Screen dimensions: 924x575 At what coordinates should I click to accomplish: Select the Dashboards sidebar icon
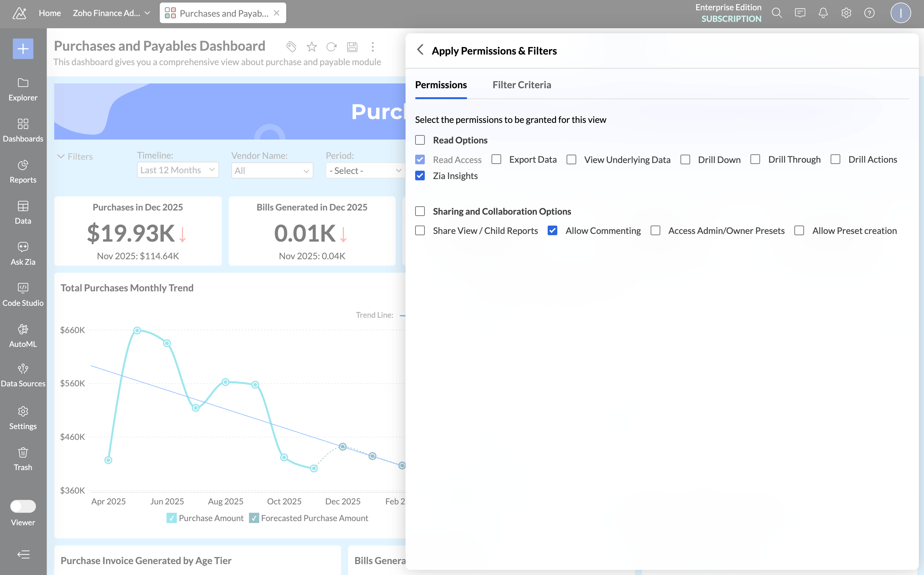(23, 129)
